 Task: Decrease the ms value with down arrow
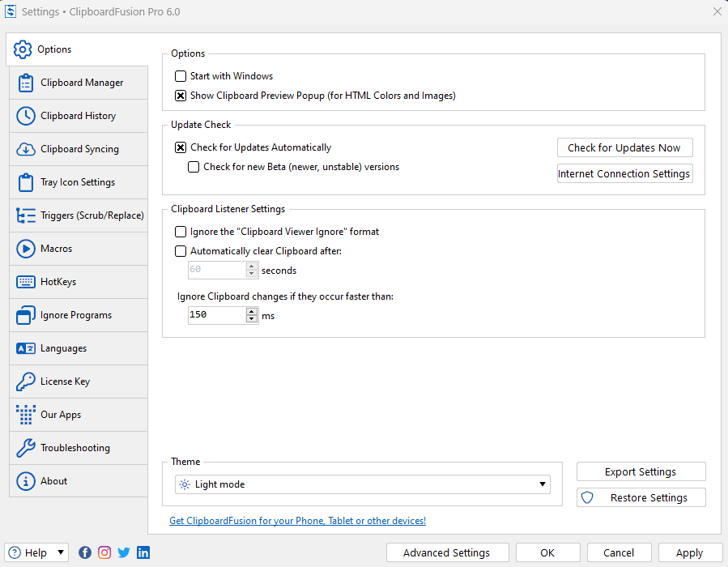[x=252, y=319]
